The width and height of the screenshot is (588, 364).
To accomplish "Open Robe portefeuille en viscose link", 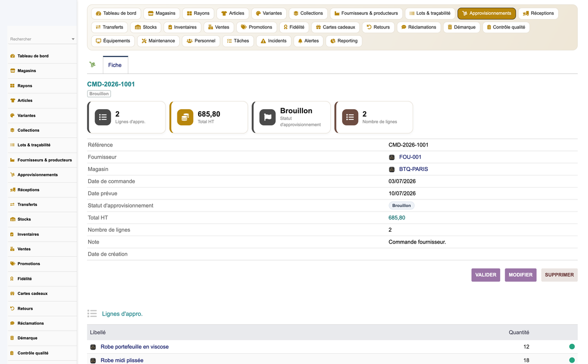I will pos(135,347).
